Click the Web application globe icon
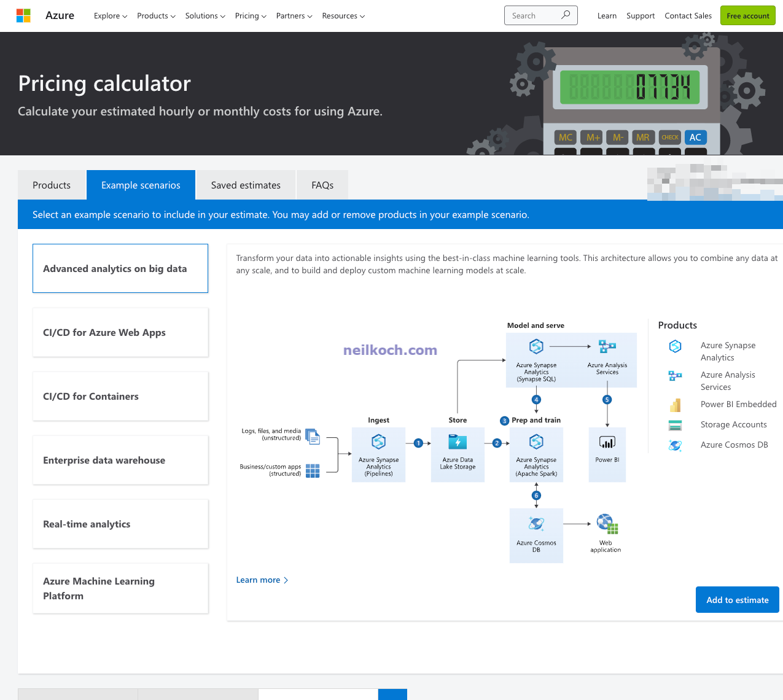 point(607,524)
